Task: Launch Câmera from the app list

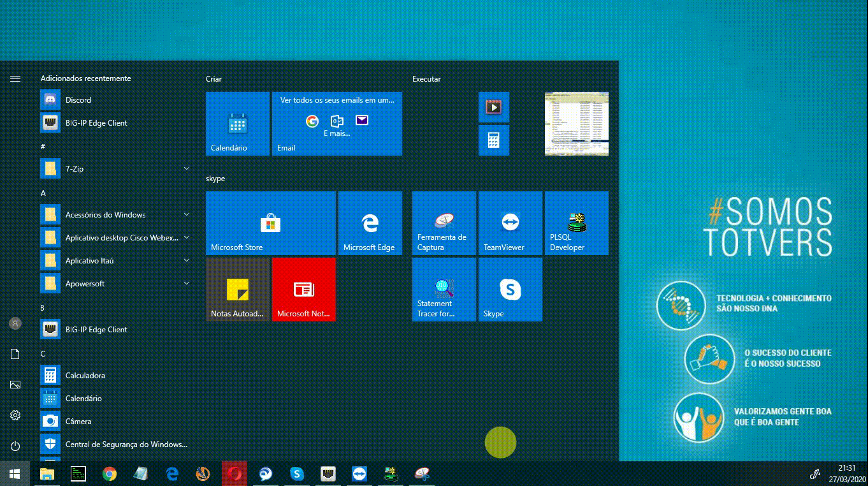Action: (116, 422)
